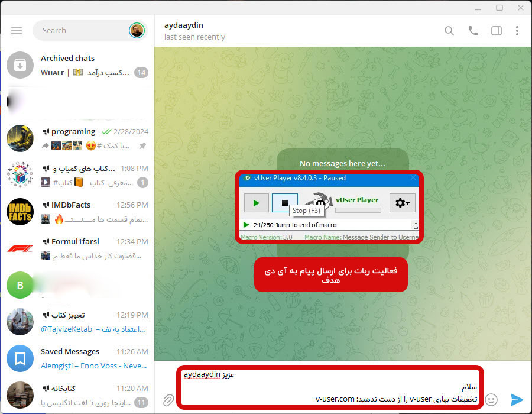This screenshot has width=532, height=414.
Task: Start a voice call with aydaaydin
Action: [x=473, y=31]
